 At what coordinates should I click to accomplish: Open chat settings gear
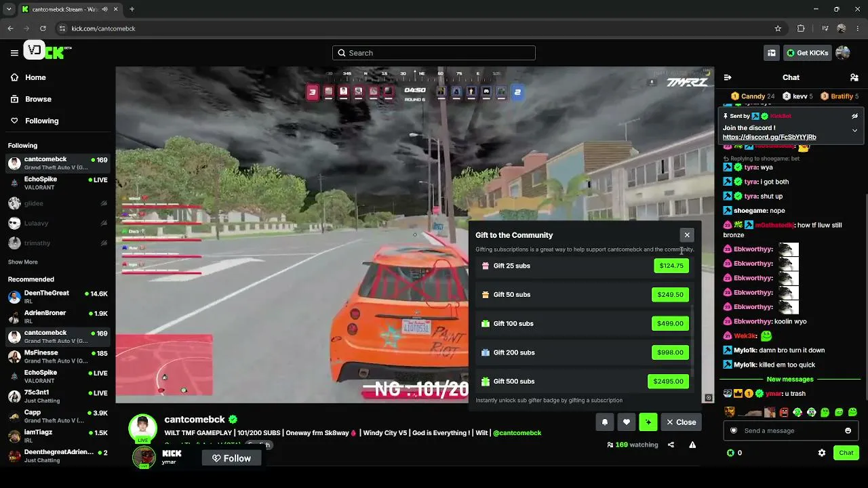click(822, 453)
